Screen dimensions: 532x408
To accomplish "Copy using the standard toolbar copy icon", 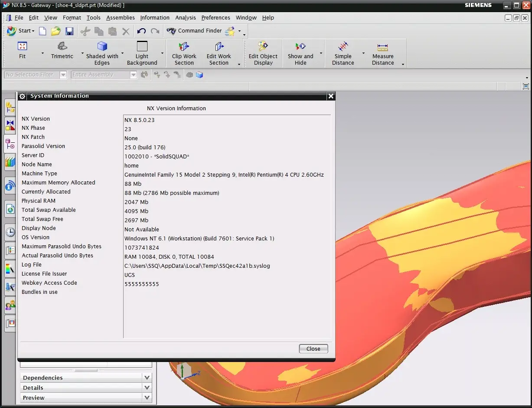I will pyautogui.click(x=99, y=31).
